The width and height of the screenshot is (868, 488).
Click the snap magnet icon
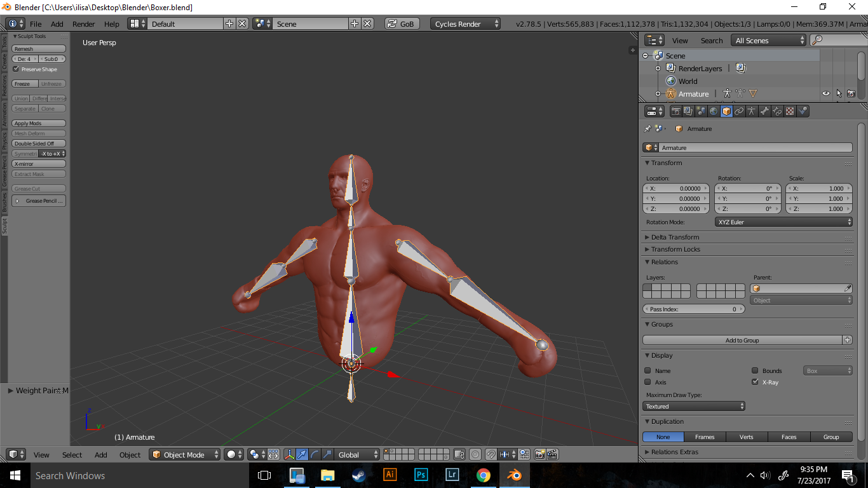(x=491, y=454)
